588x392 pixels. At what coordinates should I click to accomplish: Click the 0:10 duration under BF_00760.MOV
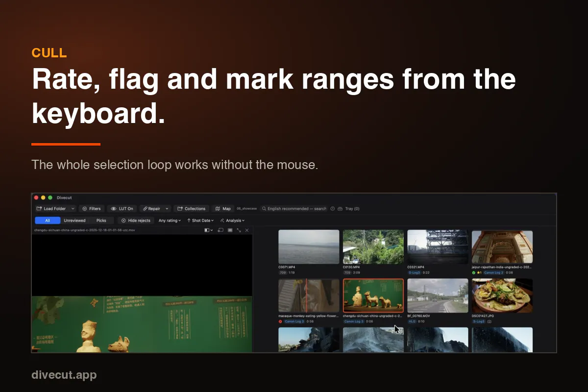[421, 321]
